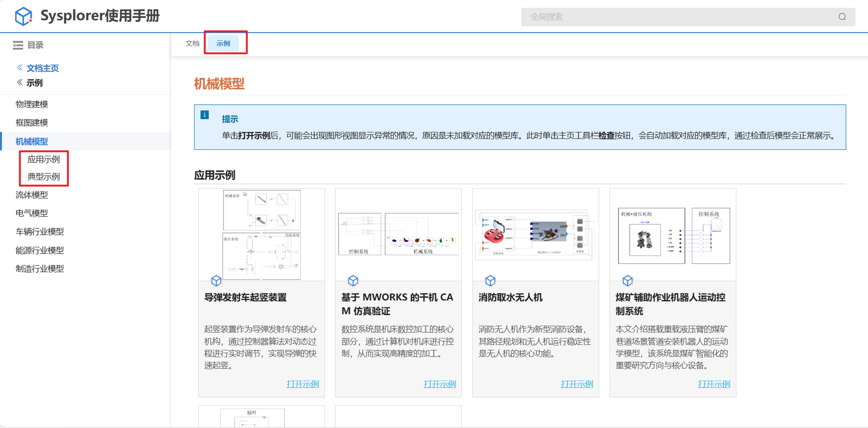Image resolution: width=868 pixels, height=428 pixels.
Task: Expand 流体模型 in the sidebar
Action: pyautogui.click(x=32, y=195)
